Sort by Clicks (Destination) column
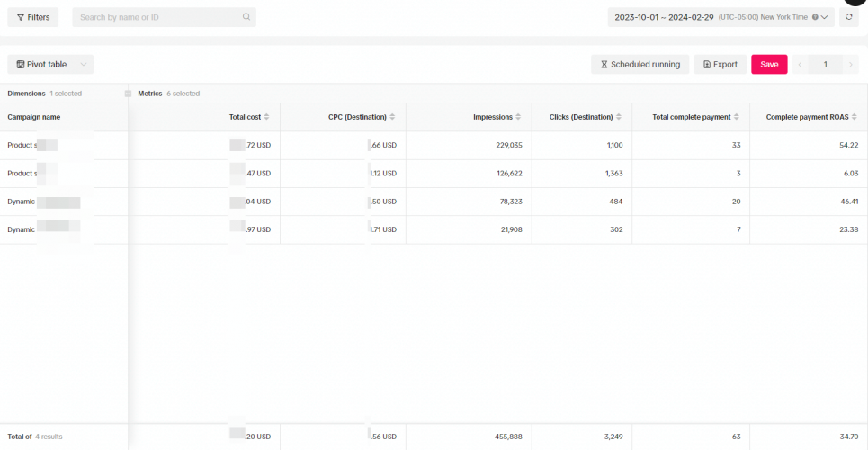Screen dimensions: 868x450 pyautogui.click(x=618, y=117)
